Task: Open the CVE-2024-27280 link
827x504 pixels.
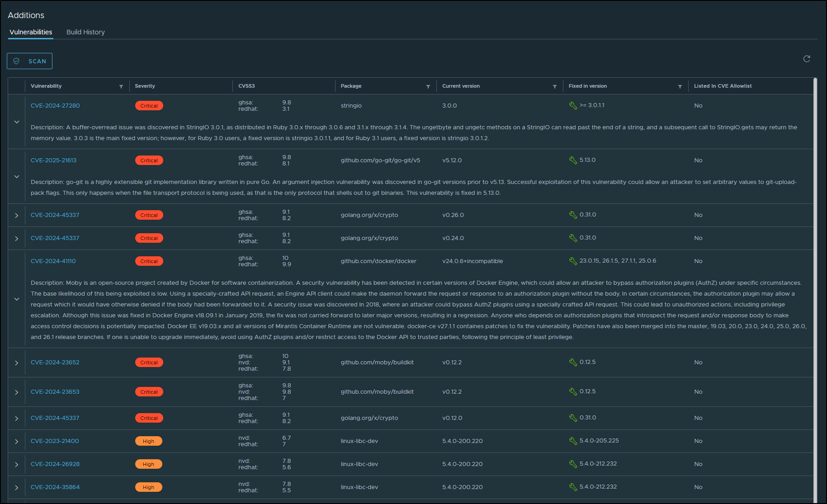Action: click(55, 106)
